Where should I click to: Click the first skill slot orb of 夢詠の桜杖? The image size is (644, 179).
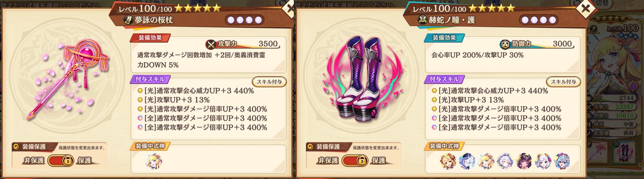click(231, 20)
